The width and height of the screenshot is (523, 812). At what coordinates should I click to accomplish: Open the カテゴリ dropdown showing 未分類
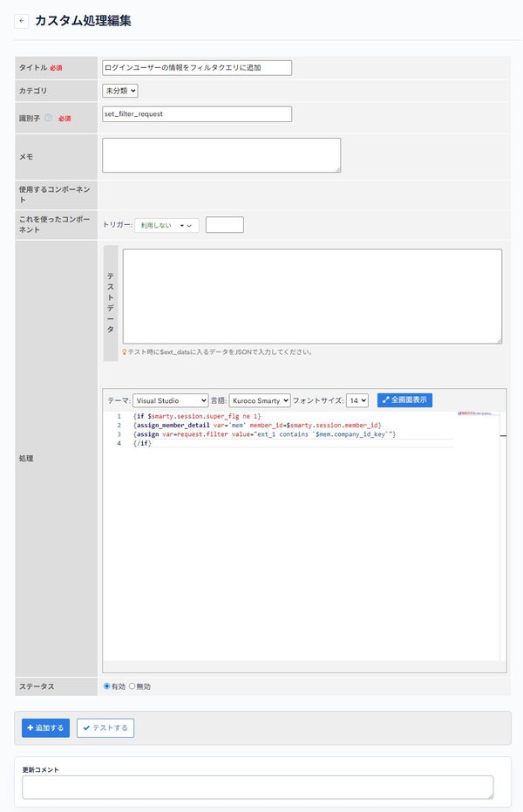[x=120, y=91]
